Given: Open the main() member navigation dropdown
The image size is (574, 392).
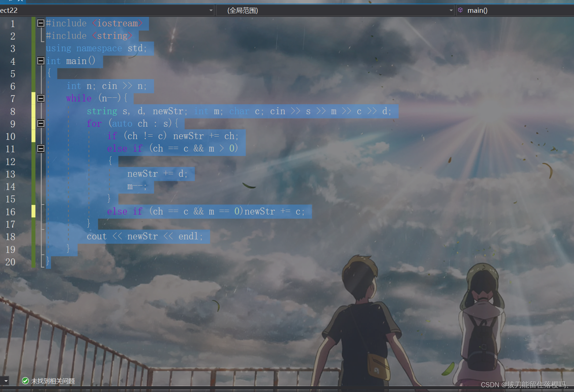Looking at the screenshot, I should click(x=515, y=10).
